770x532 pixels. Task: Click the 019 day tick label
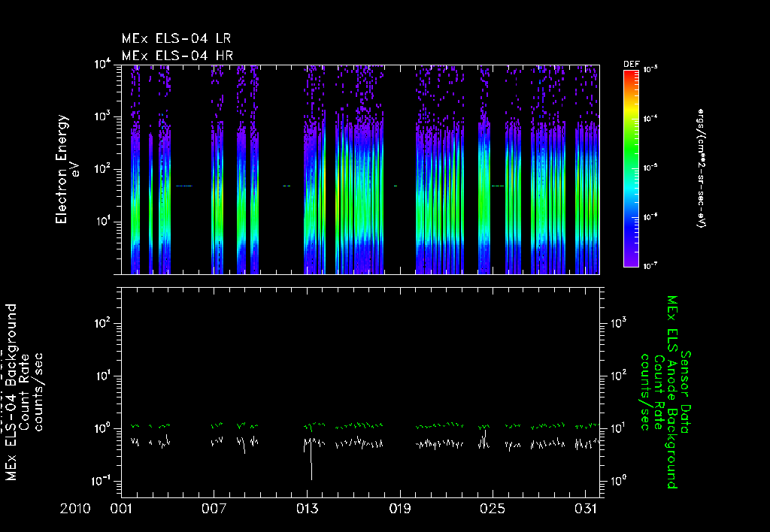[400, 509]
